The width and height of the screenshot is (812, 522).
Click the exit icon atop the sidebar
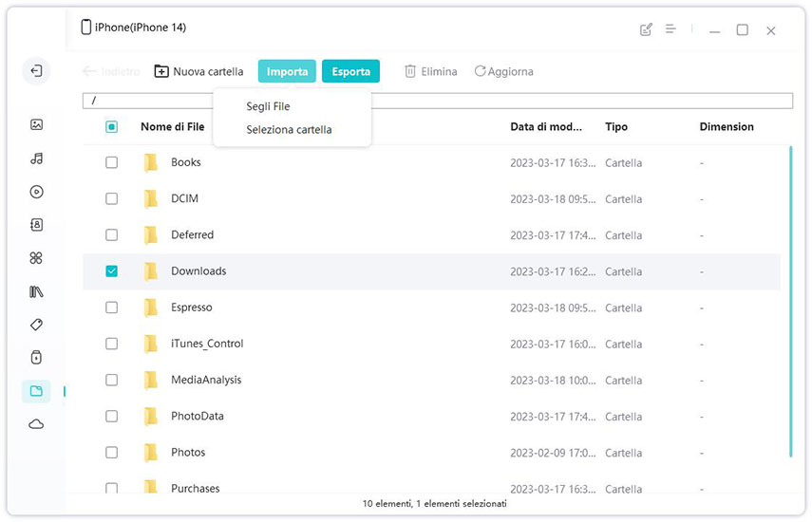pyautogui.click(x=36, y=71)
